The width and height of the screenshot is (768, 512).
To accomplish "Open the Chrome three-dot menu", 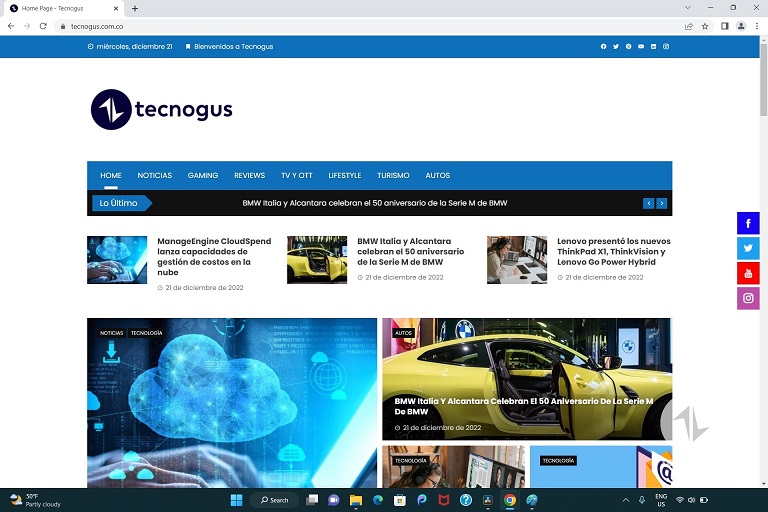I will click(757, 26).
